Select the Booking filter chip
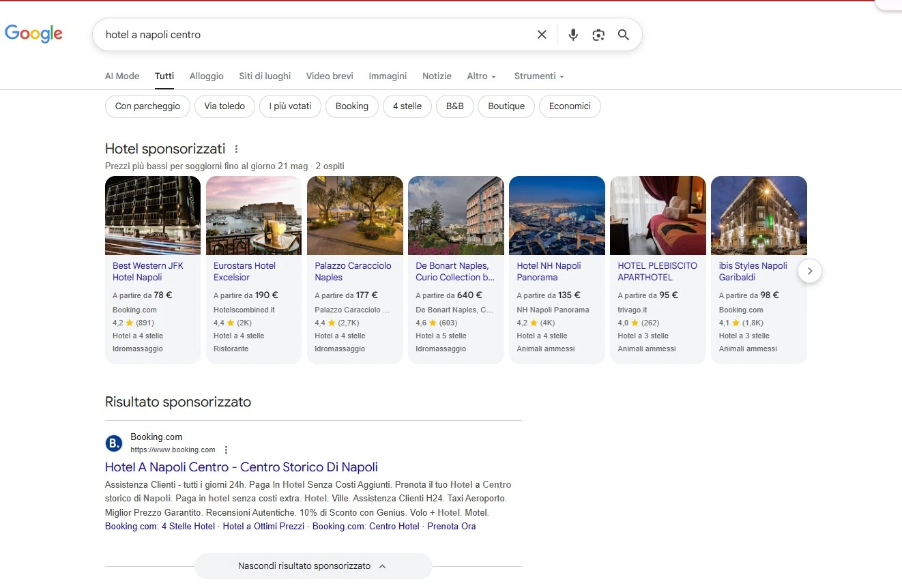The height and width of the screenshot is (588, 902). (x=352, y=106)
